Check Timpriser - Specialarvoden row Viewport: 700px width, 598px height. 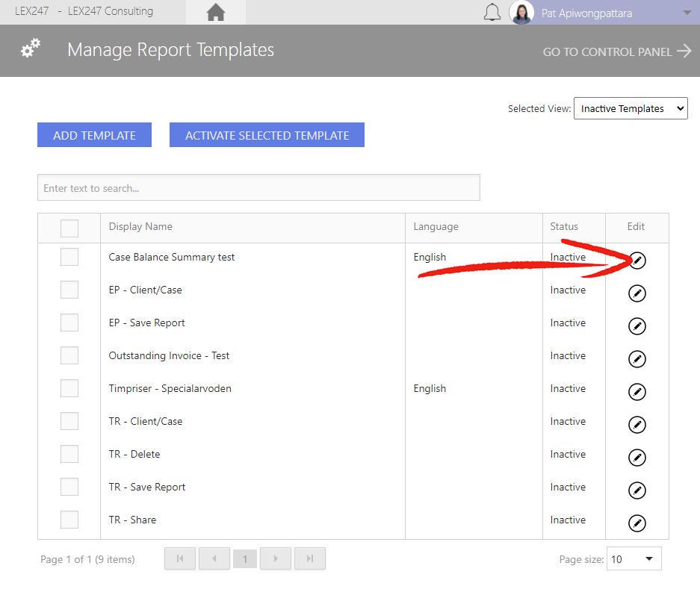click(69, 388)
